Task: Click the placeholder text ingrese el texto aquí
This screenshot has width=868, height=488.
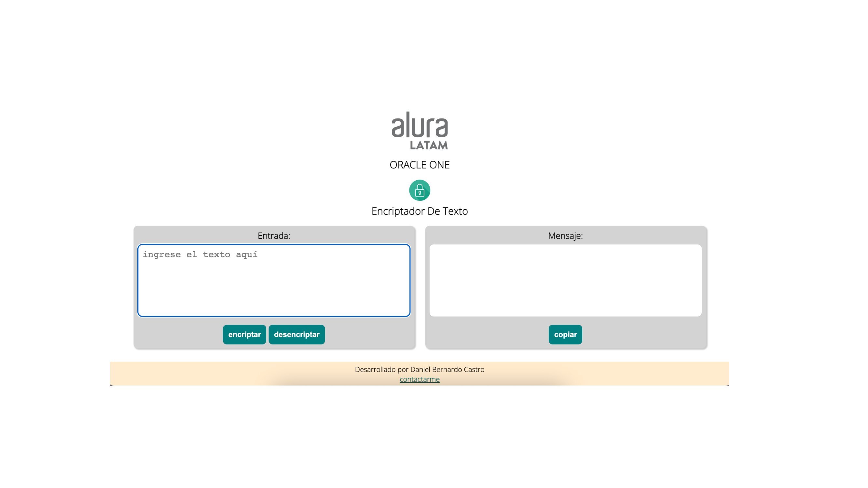Action: coord(200,254)
